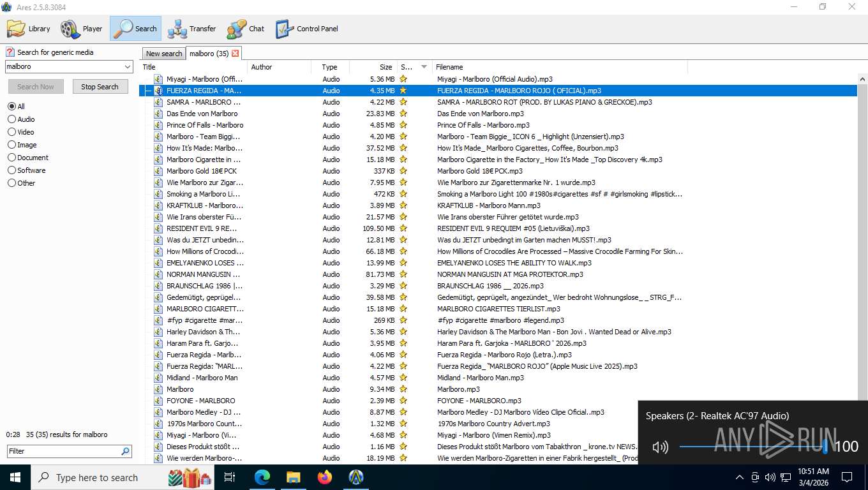The width and height of the screenshot is (868, 490).
Task: Expand the search term dropdown arrow
Action: point(127,66)
